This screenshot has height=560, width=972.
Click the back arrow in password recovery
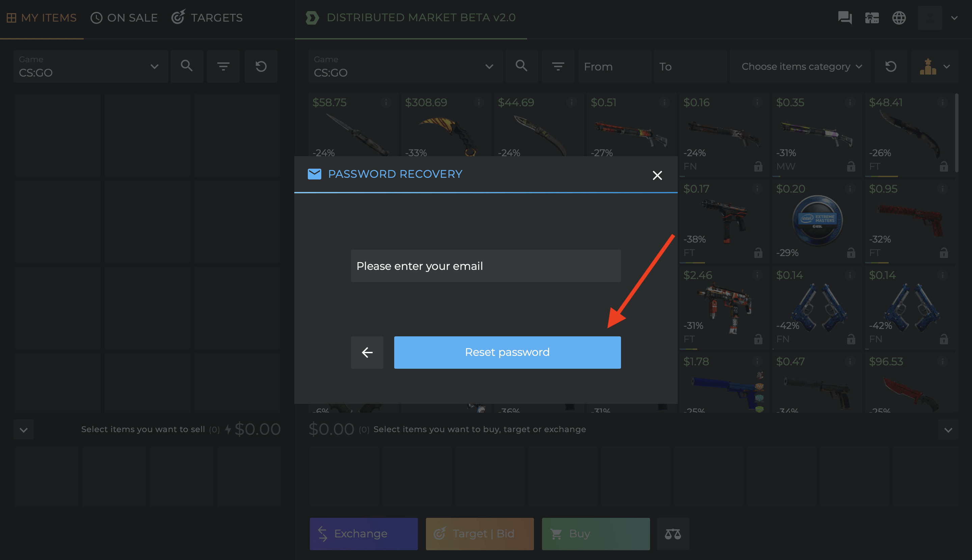click(367, 352)
